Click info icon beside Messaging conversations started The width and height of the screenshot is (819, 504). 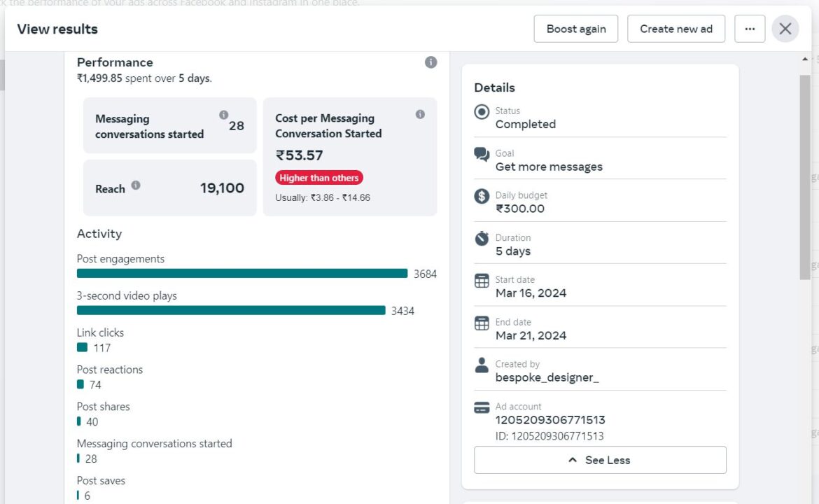coord(223,115)
